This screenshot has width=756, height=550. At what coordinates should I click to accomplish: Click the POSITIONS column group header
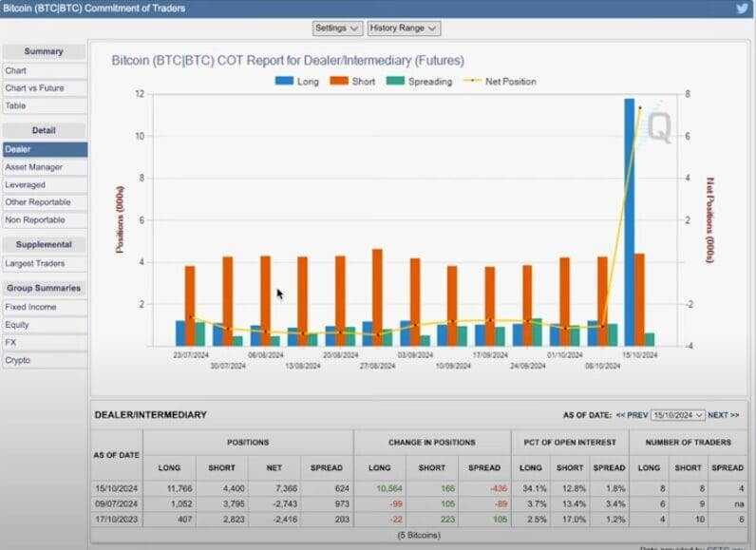(x=248, y=442)
